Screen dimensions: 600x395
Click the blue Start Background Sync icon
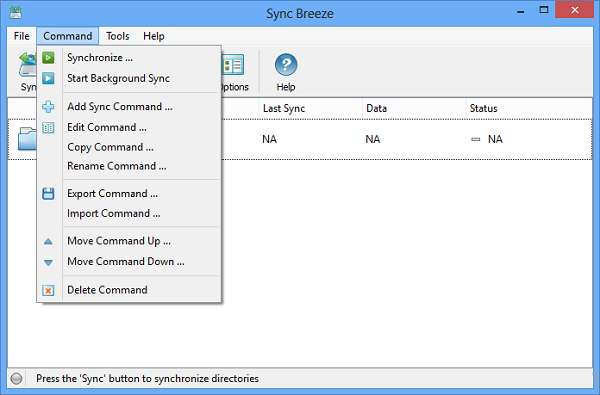48,78
